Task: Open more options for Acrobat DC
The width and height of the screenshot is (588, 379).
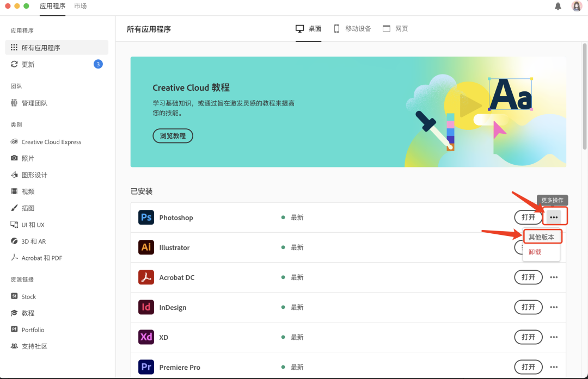Action: click(x=554, y=277)
